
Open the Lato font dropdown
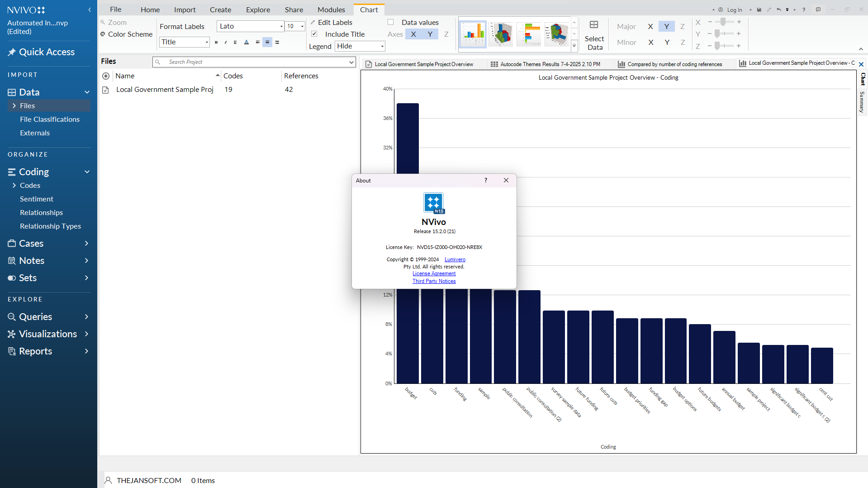pos(281,26)
